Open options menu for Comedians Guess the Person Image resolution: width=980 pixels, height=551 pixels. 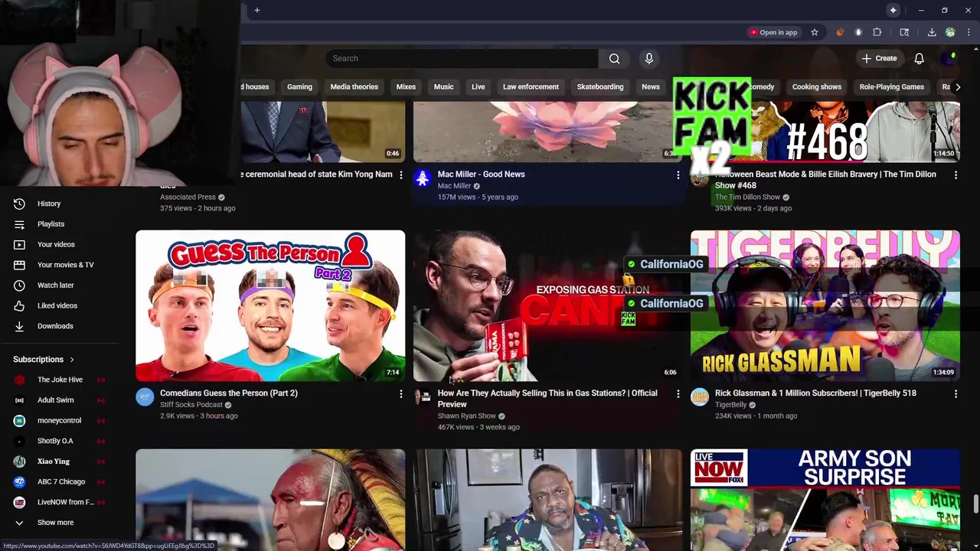[400, 394]
